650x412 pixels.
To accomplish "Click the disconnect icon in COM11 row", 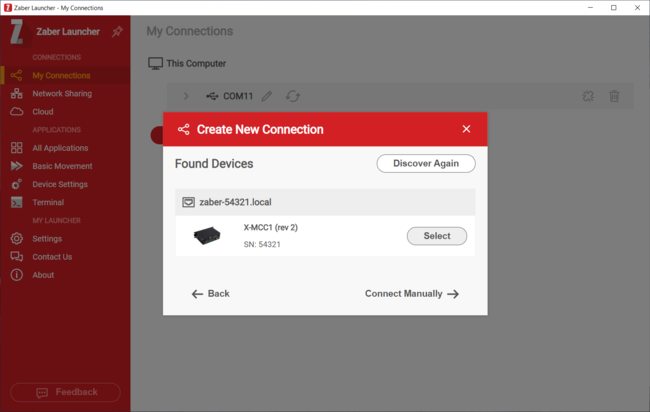I will 589,96.
